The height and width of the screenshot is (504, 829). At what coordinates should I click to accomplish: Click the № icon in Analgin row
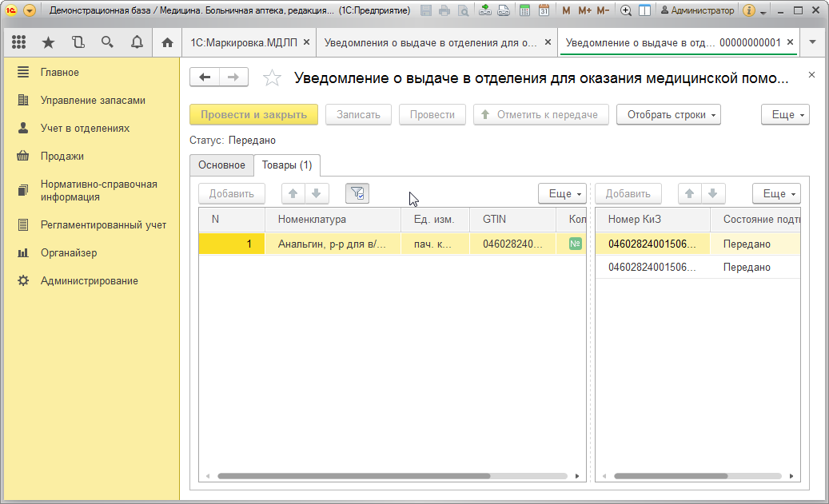point(576,244)
